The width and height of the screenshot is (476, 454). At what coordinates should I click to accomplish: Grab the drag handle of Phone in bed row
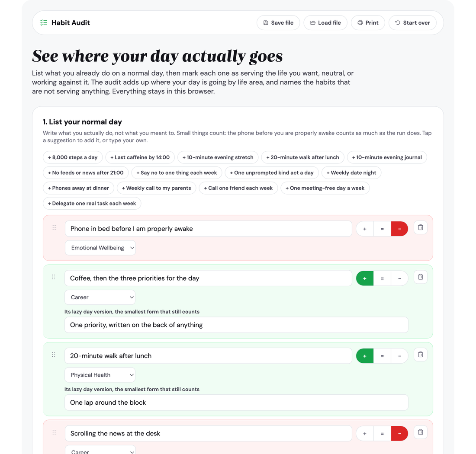(54, 227)
